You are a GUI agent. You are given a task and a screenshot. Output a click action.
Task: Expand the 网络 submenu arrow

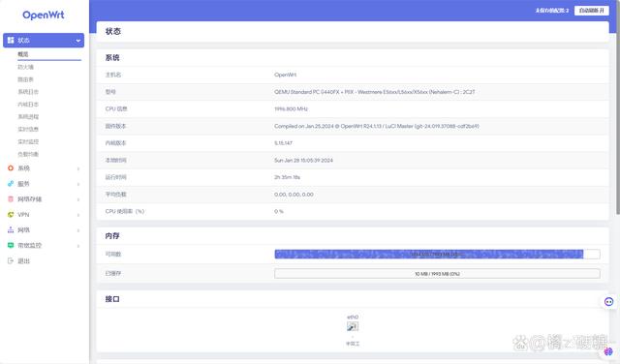point(77,230)
